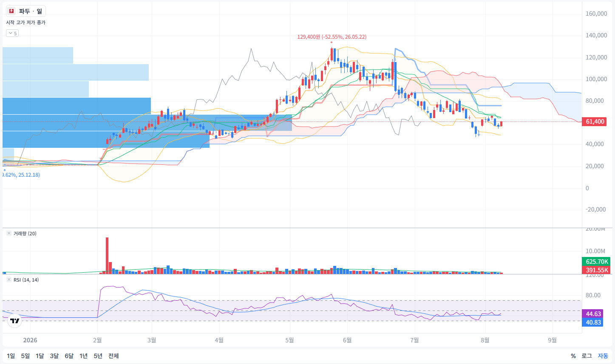Open the 파두 · 일 symbol selector
This screenshot has width=615, height=364.
pos(26,11)
